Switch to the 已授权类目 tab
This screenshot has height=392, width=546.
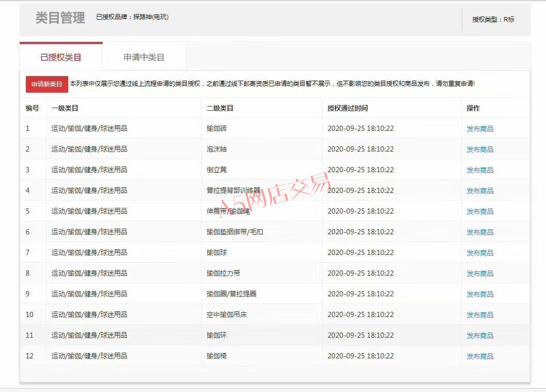60,57
